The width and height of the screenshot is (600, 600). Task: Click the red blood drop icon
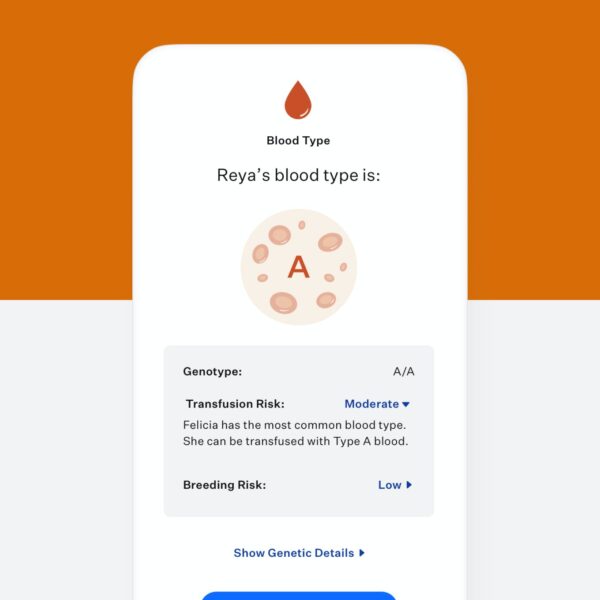[x=298, y=100]
